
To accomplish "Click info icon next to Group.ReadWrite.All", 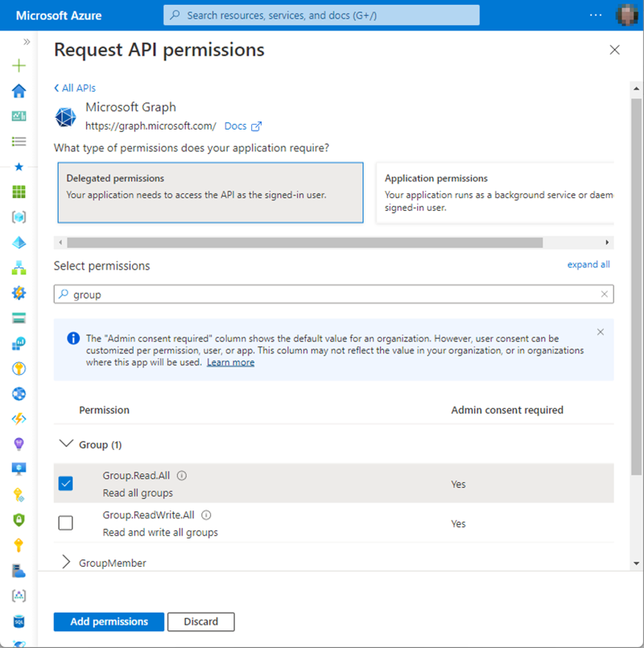I will tap(206, 515).
